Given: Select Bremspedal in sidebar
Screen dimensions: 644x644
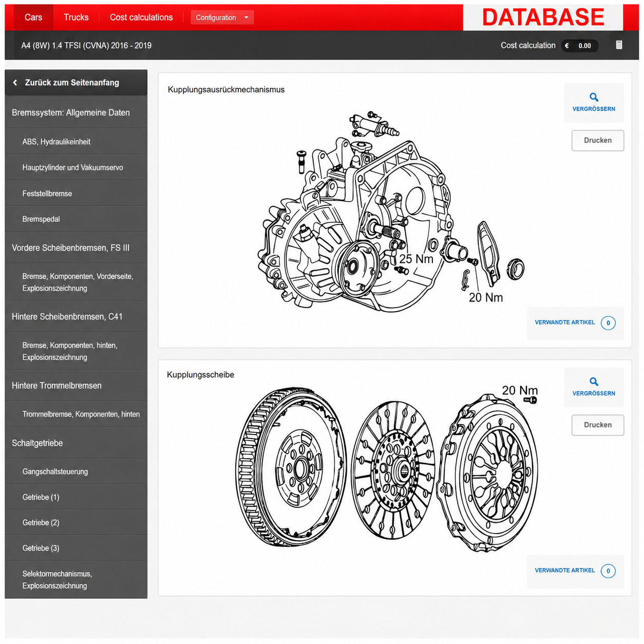Looking at the screenshot, I should (x=76, y=219).
